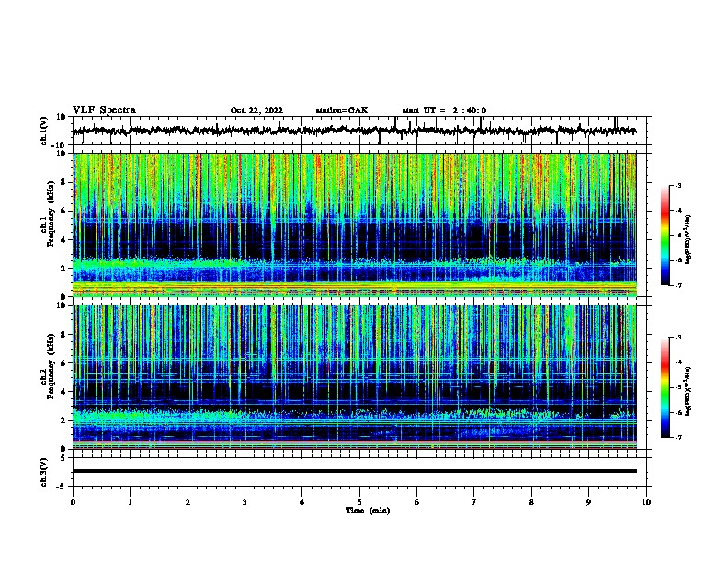Click time axis tick label '10'
This screenshot has width=728, height=563.
click(x=646, y=502)
